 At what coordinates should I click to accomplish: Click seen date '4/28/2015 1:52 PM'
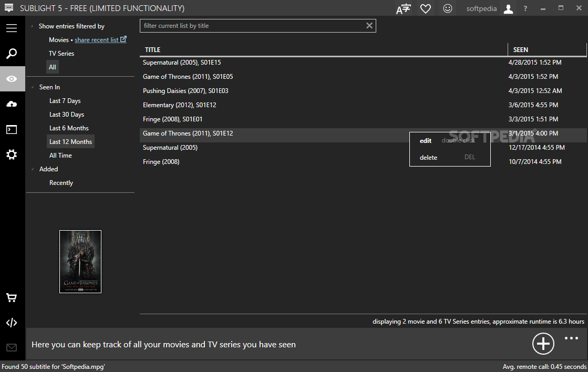tap(535, 62)
